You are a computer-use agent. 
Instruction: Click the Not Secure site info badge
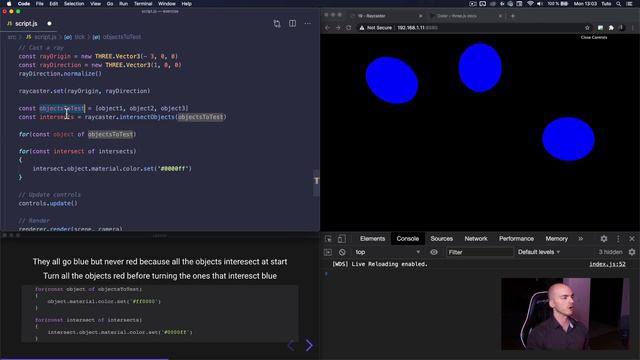click(376, 28)
